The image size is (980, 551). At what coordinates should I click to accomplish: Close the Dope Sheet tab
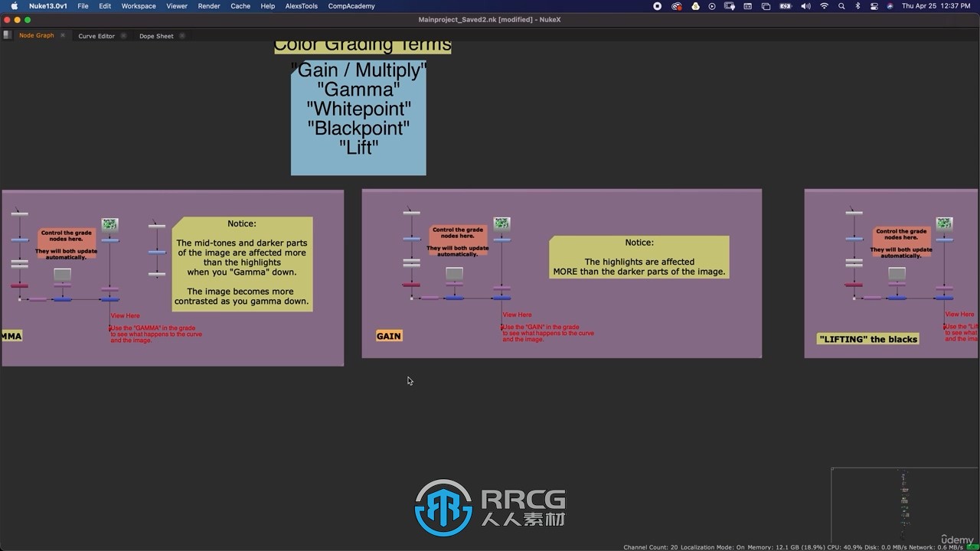pos(182,36)
